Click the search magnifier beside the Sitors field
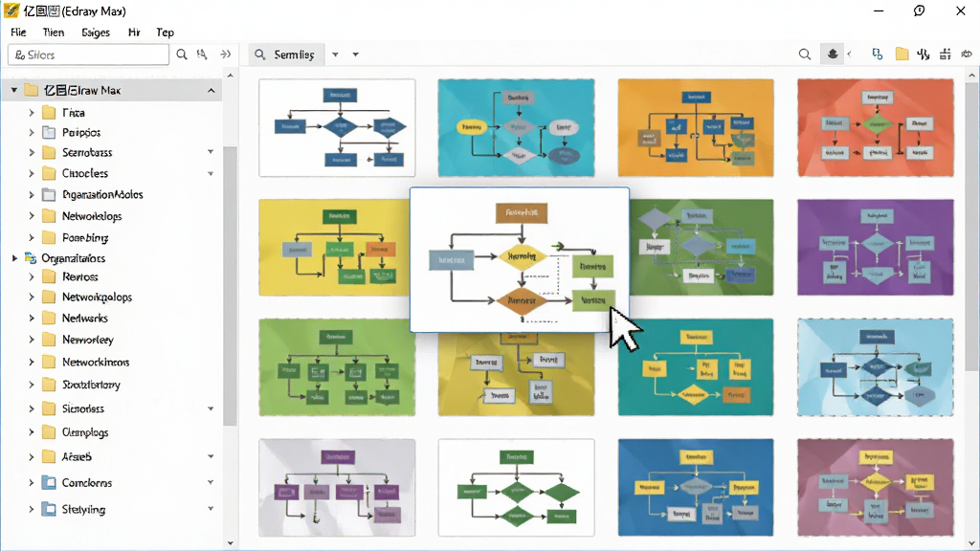The width and height of the screenshot is (980, 551). coord(182,55)
